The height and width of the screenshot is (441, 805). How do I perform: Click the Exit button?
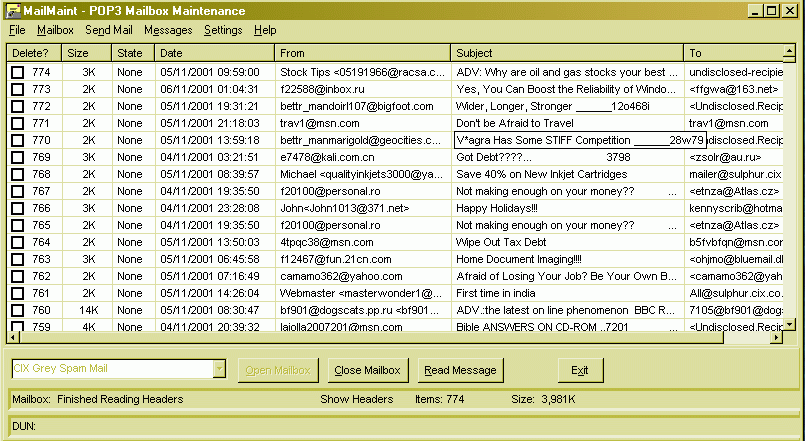580,370
